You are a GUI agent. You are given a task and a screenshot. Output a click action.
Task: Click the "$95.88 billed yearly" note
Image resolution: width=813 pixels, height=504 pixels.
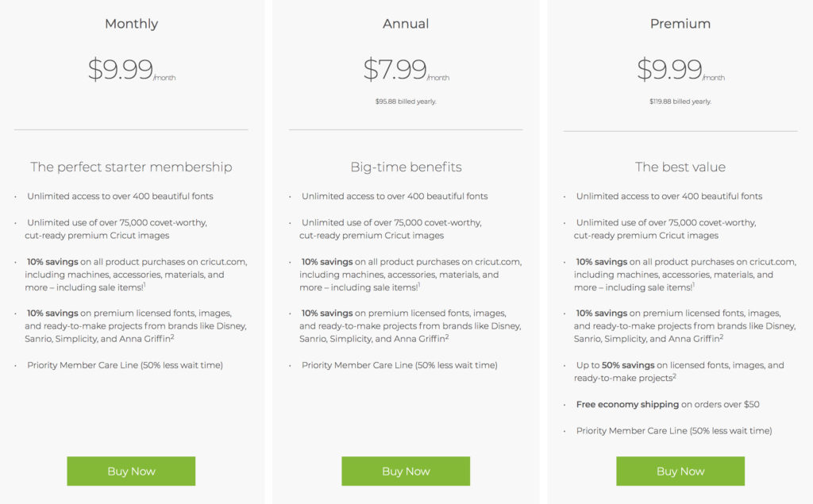[406, 102]
